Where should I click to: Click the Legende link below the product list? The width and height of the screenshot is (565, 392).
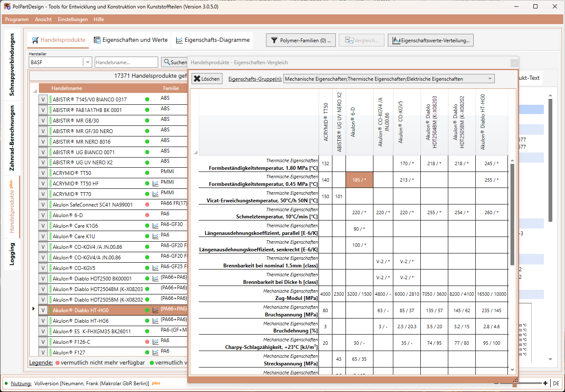point(41,362)
